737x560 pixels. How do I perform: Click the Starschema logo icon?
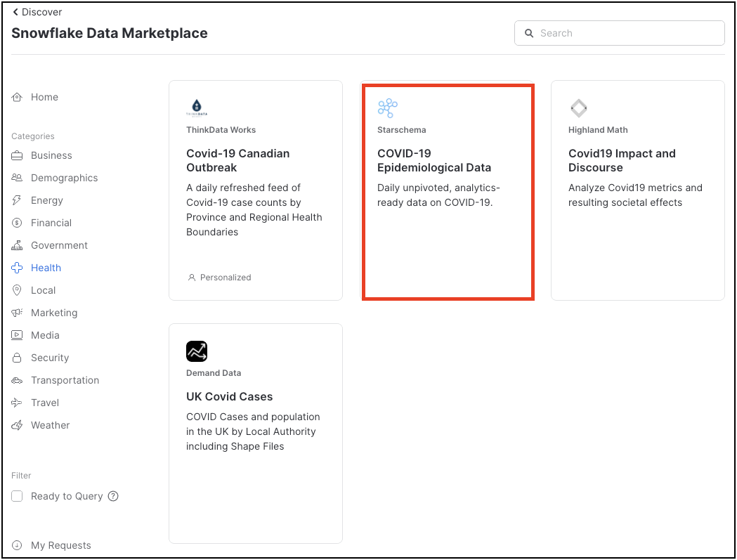point(387,108)
